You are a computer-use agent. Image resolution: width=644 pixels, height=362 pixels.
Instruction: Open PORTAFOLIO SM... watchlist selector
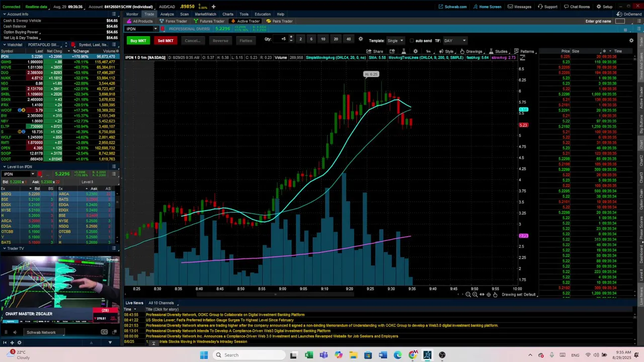tap(45, 45)
